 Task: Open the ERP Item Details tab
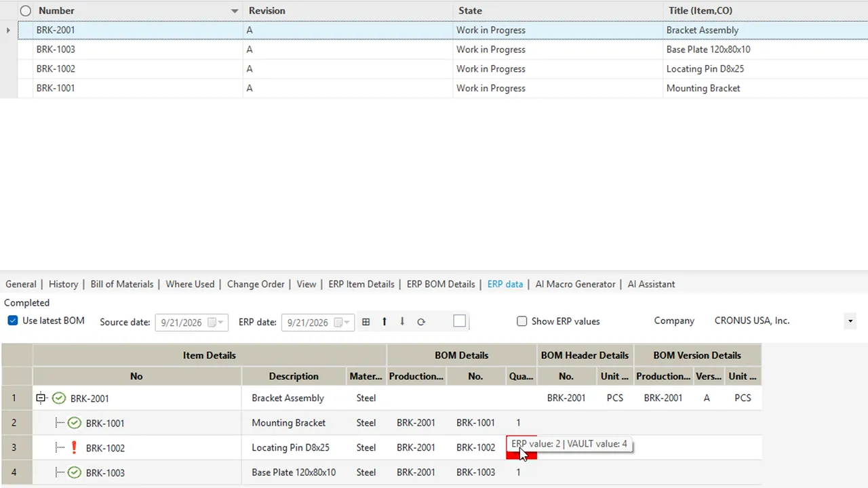[361, 284]
